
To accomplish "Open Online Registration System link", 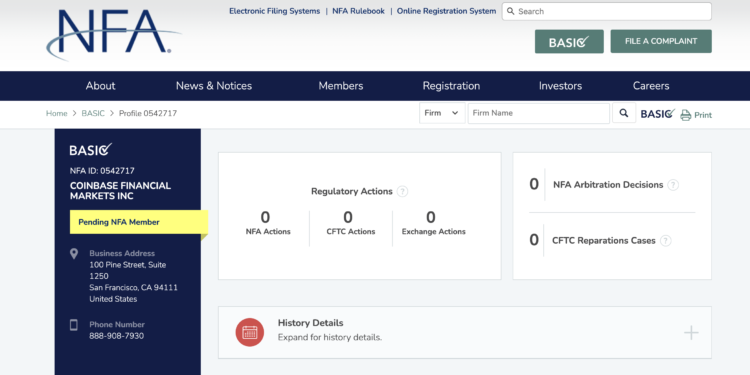I will pos(446,11).
